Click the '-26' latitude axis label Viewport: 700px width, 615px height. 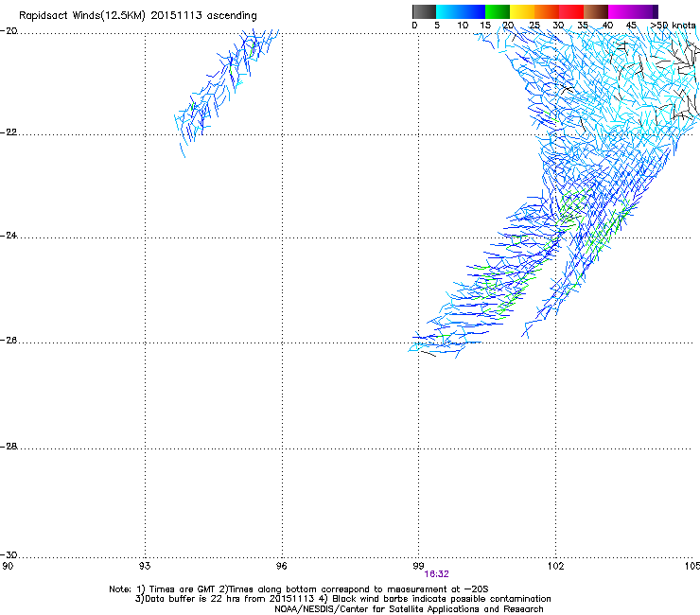click(9, 341)
